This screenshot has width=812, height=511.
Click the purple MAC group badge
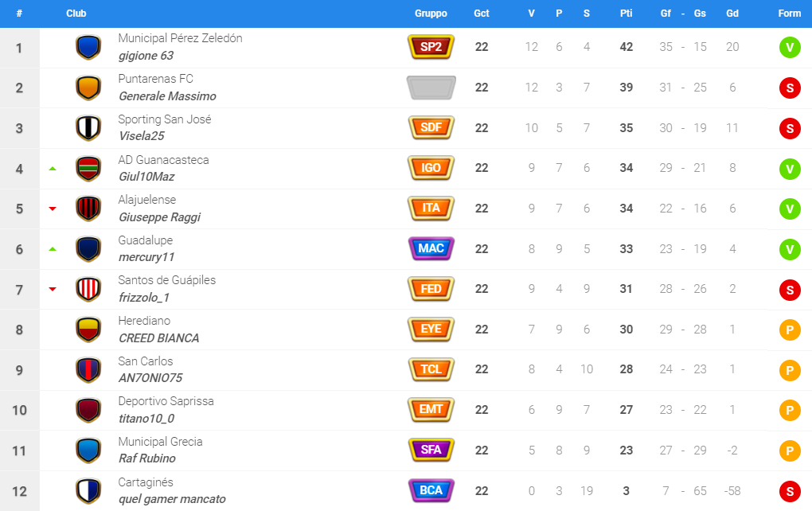click(431, 248)
